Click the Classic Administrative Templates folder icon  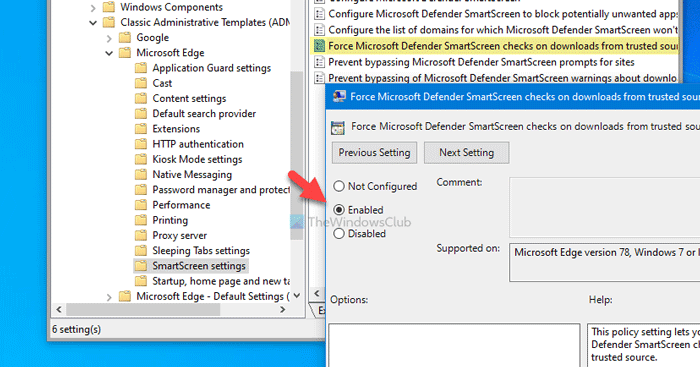(x=109, y=22)
